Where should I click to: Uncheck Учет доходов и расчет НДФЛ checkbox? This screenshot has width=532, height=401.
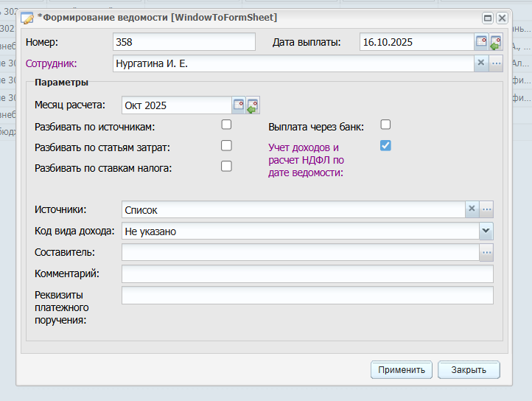click(385, 146)
